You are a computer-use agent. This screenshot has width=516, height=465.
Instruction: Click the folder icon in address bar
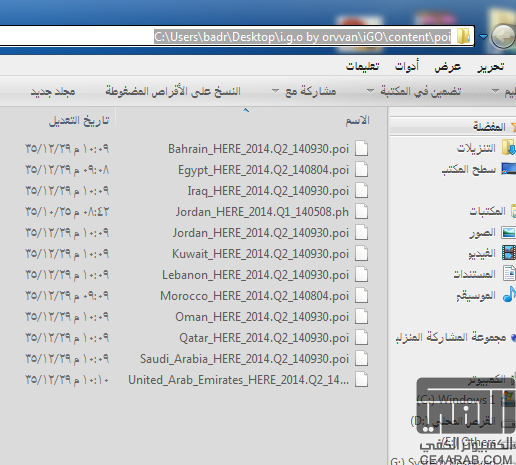pyautogui.click(x=463, y=36)
